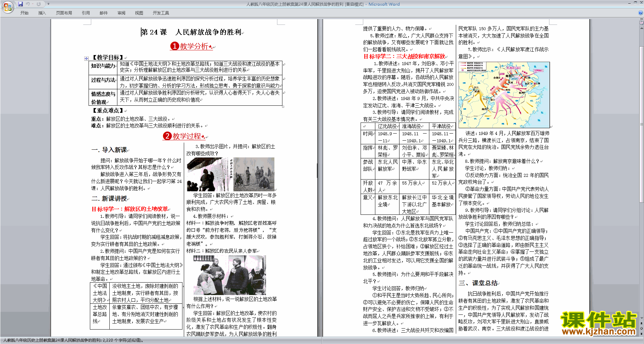
Task: Switch to the 视图 tab
Action: (139, 13)
